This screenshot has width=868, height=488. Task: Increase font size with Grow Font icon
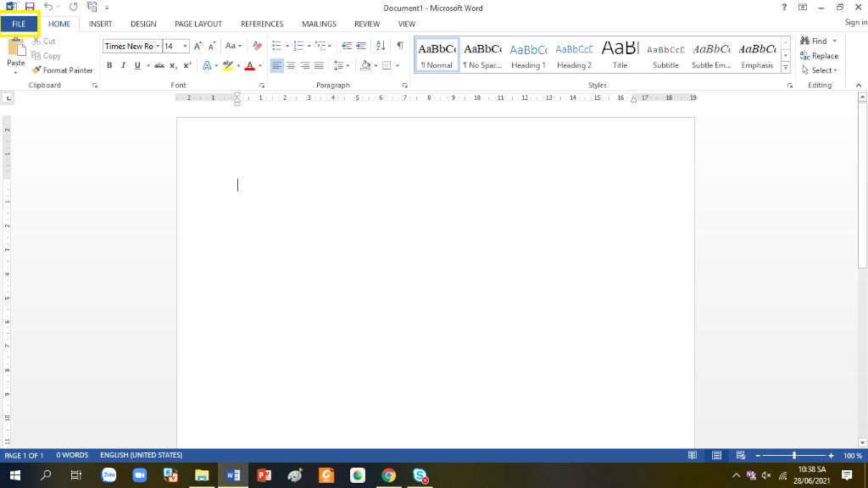click(x=198, y=46)
